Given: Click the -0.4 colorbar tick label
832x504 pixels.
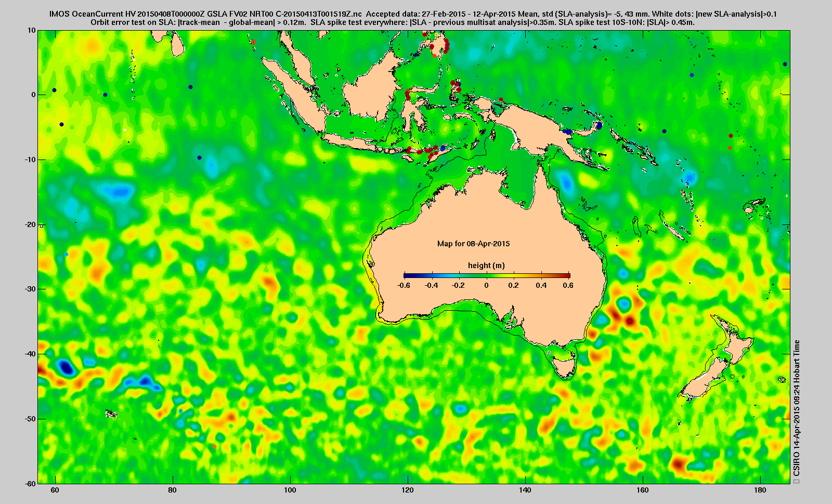Looking at the screenshot, I should click(x=432, y=285).
